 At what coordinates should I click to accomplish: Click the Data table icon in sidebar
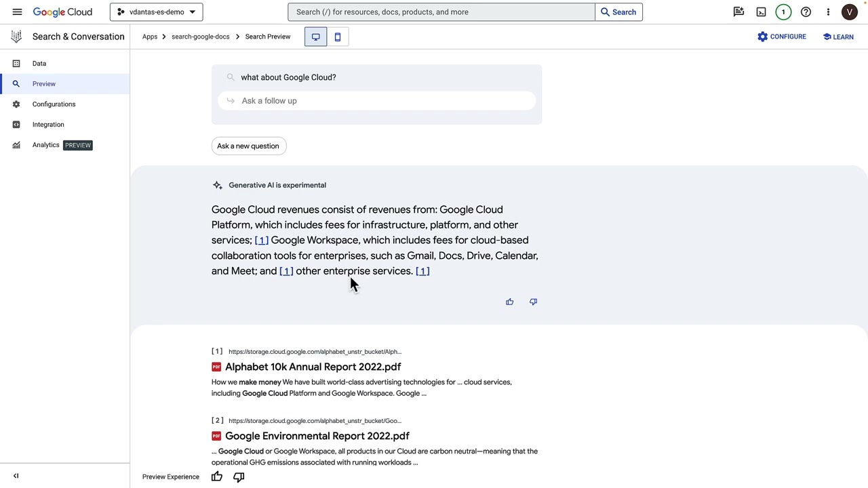(x=16, y=63)
